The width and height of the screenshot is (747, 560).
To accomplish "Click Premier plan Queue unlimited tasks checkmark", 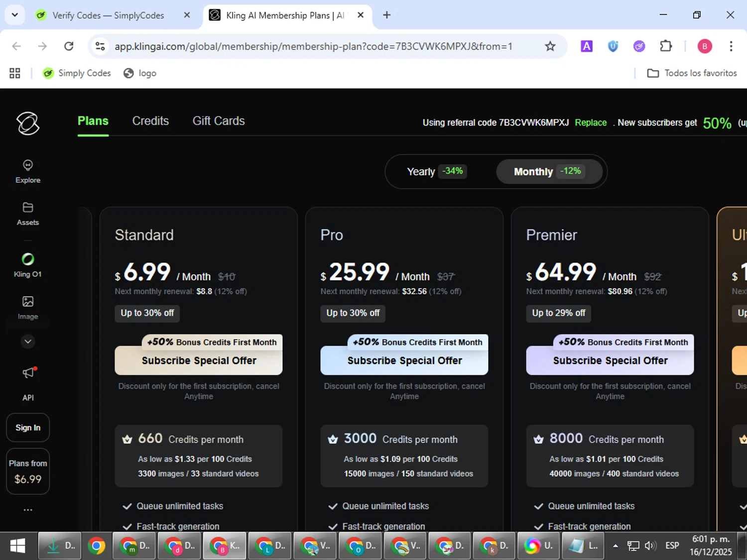I will coord(539,506).
